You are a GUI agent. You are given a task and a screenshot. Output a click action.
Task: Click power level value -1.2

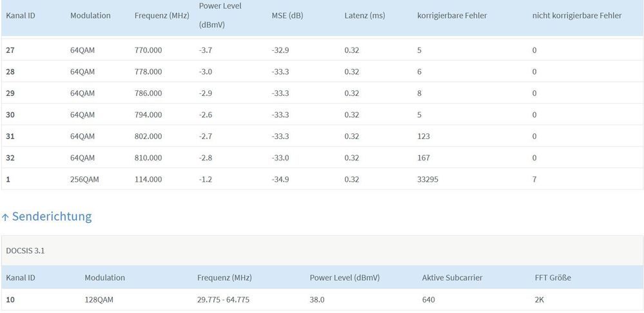tap(206, 179)
